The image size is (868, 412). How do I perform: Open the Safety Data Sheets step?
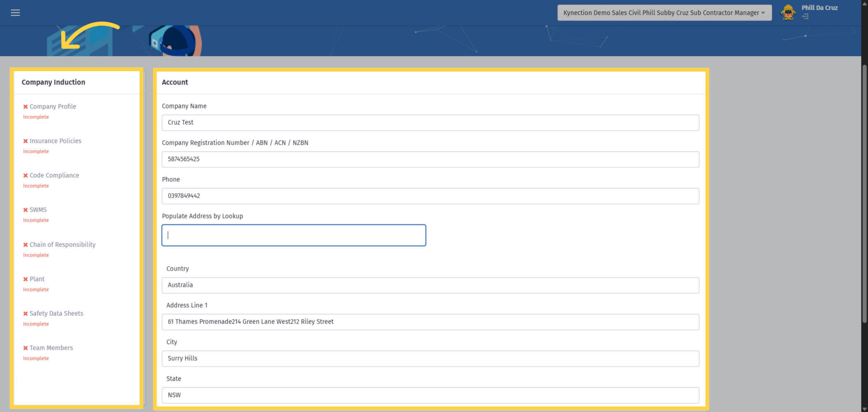coord(56,313)
